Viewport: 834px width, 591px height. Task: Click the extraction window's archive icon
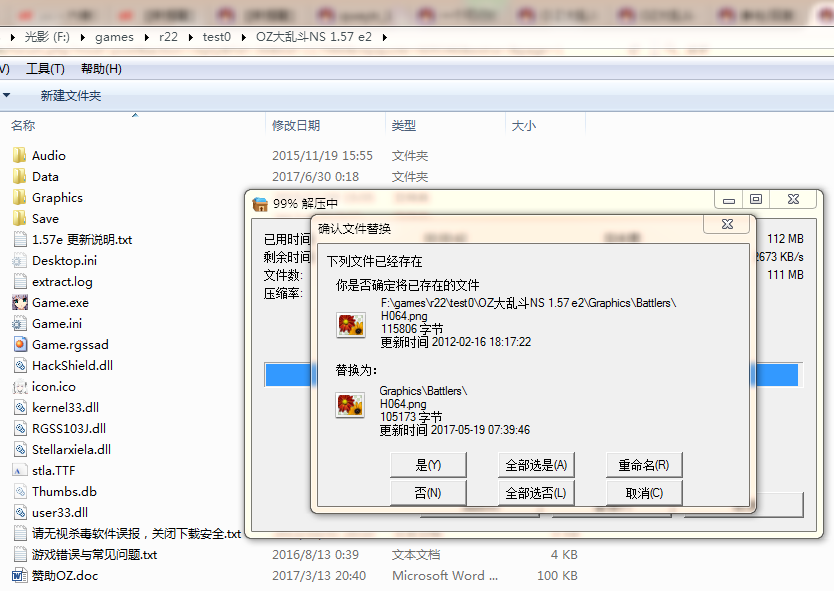[260, 204]
